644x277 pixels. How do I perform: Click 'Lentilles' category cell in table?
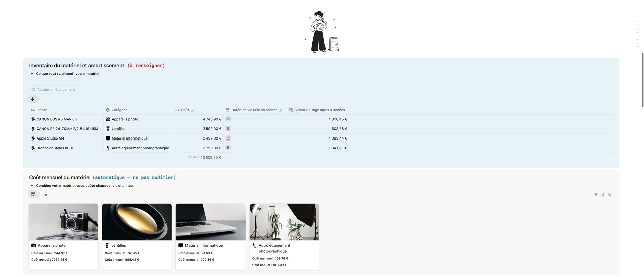tap(116, 129)
